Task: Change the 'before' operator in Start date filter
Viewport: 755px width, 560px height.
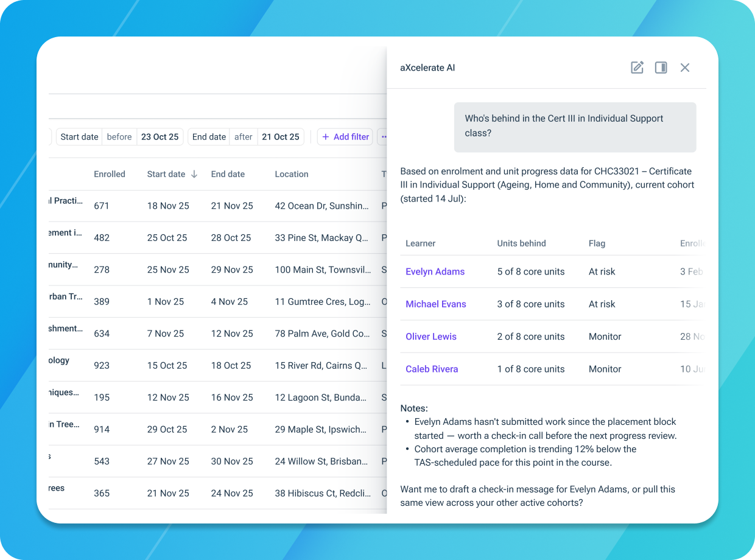Action: point(119,137)
